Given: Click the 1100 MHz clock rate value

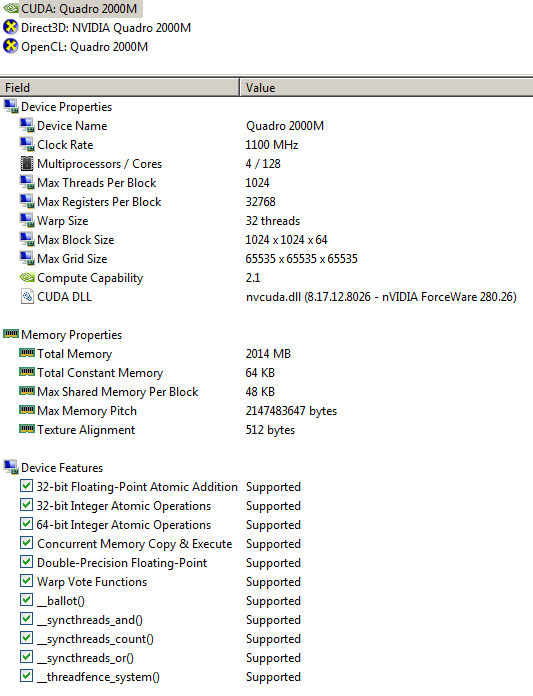Looking at the screenshot, I should (272, 145).
